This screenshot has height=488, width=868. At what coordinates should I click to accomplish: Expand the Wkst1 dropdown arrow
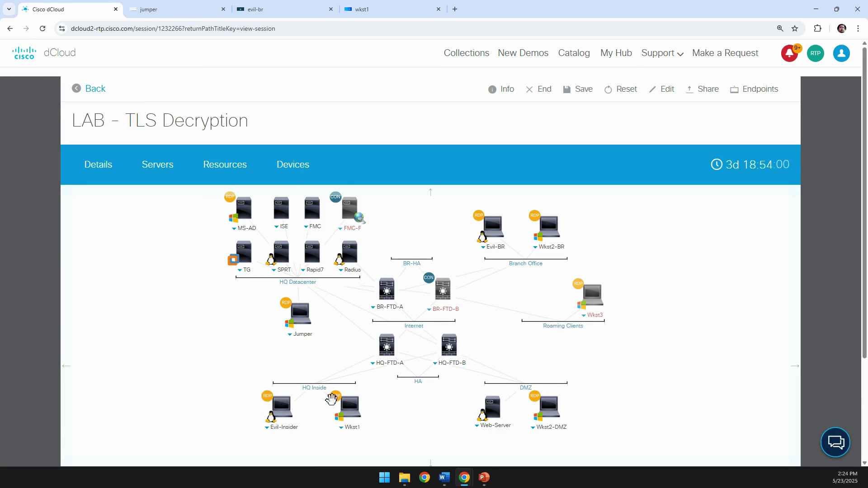tap(341, 427)
